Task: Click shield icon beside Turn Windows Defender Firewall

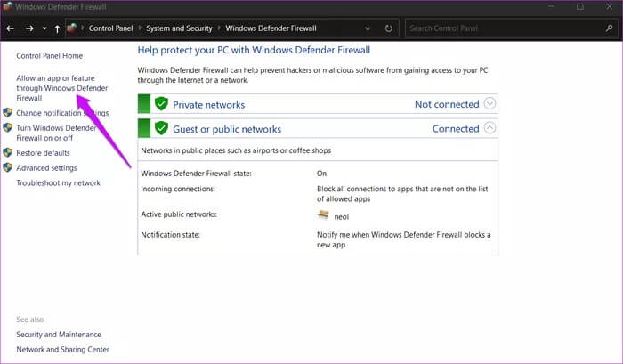Action: [x=7, y=127]
